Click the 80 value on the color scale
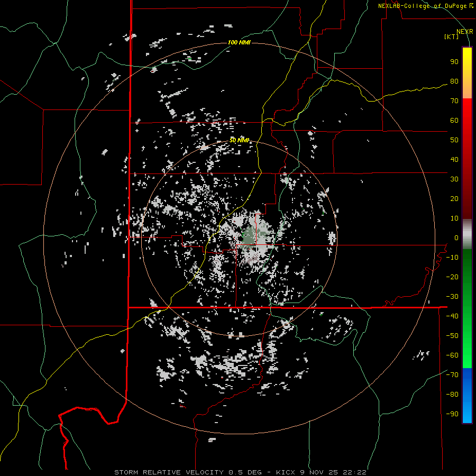The width and height of the screenshot is (476, 476). (454, 81)
